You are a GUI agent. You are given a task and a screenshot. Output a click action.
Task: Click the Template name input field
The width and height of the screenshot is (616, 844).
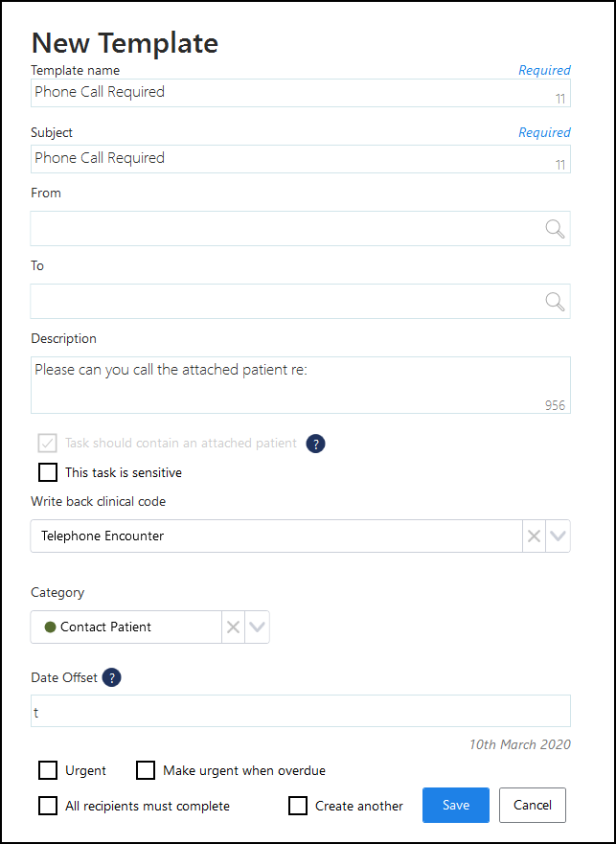(x=287, y=93)
